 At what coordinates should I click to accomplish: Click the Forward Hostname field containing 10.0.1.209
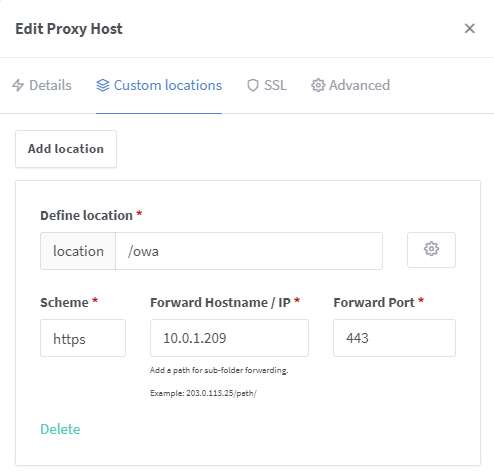(x=229, y=338)
